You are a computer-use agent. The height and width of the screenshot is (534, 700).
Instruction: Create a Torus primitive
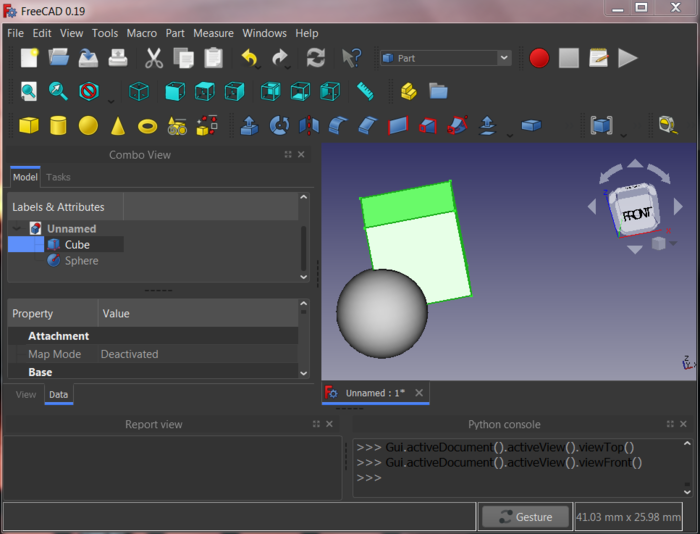[x=147, y=126]
